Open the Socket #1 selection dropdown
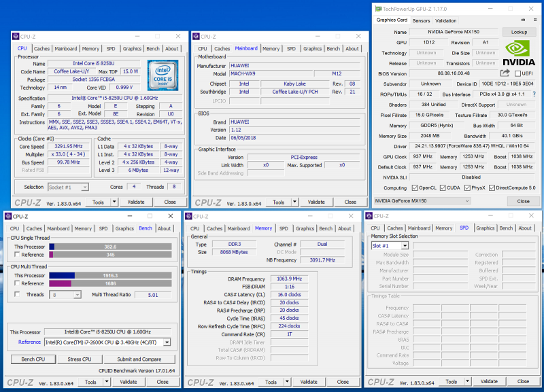The height and width of the screenshot is (392, 544). pyautogui.click(x=84, y=187)
